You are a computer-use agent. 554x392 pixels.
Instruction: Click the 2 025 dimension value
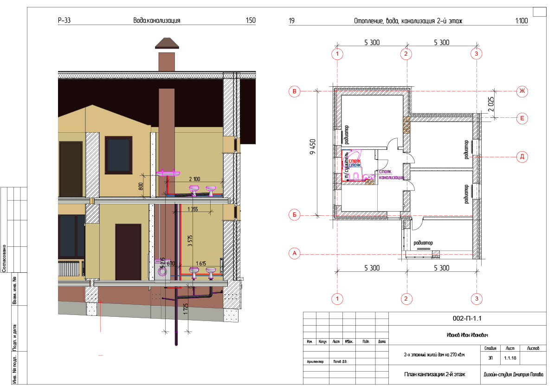[x=491, y=104]
